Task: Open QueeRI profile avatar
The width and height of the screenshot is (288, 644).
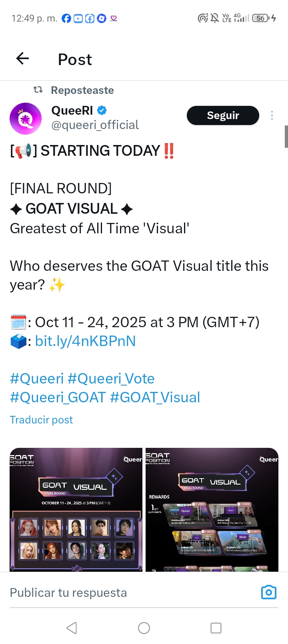Action: (26, 119)
